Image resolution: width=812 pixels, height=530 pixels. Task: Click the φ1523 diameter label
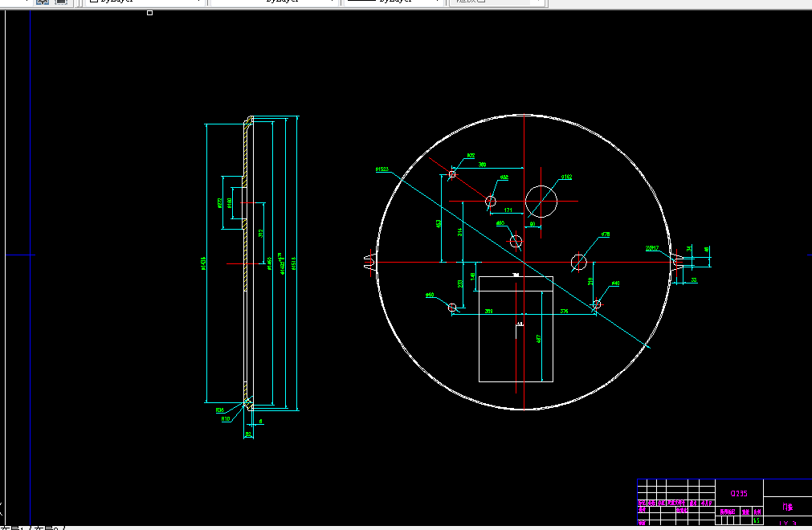382,169
